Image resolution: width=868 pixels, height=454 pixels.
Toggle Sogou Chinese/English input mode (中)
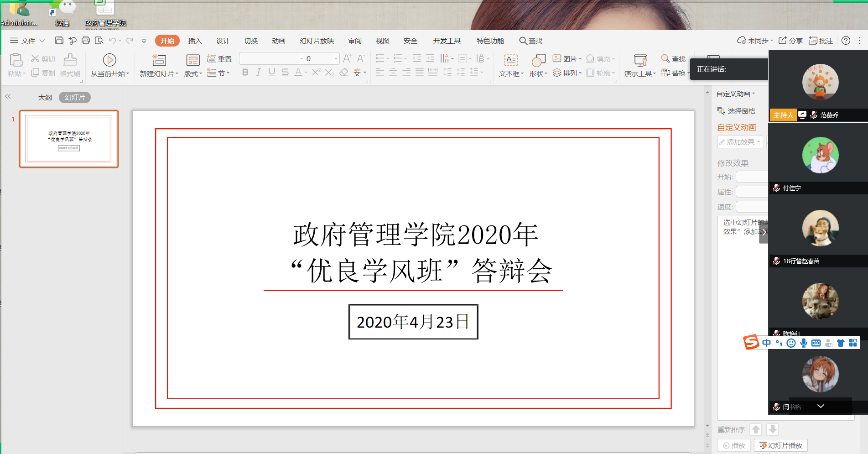coord(766,343)
